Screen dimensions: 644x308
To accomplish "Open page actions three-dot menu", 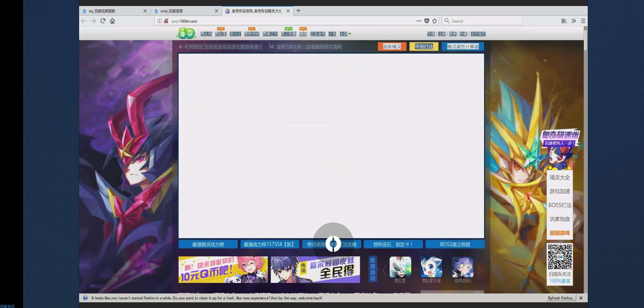I will (x=419, y=21).
